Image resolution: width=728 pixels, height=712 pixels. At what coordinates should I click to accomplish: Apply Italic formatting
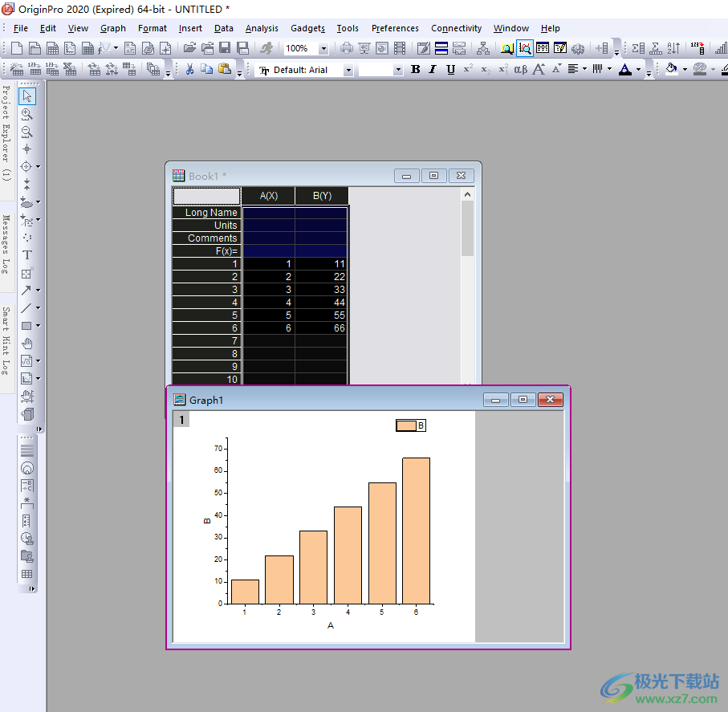pyautogui.click(x=433, y=70)
